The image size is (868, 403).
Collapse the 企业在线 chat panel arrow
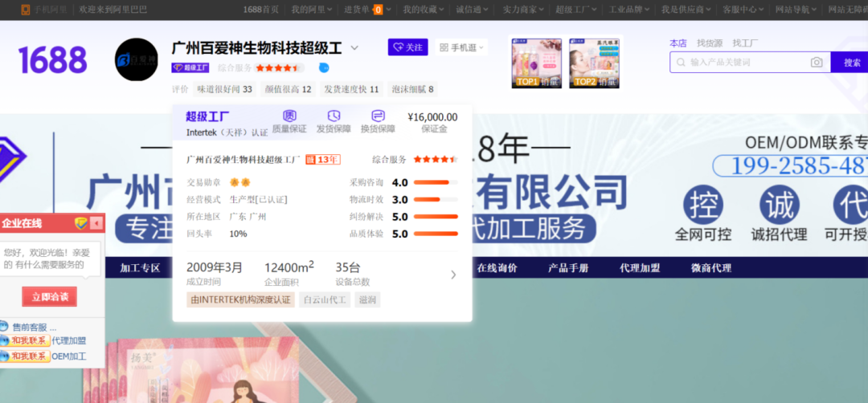[96, 223]
